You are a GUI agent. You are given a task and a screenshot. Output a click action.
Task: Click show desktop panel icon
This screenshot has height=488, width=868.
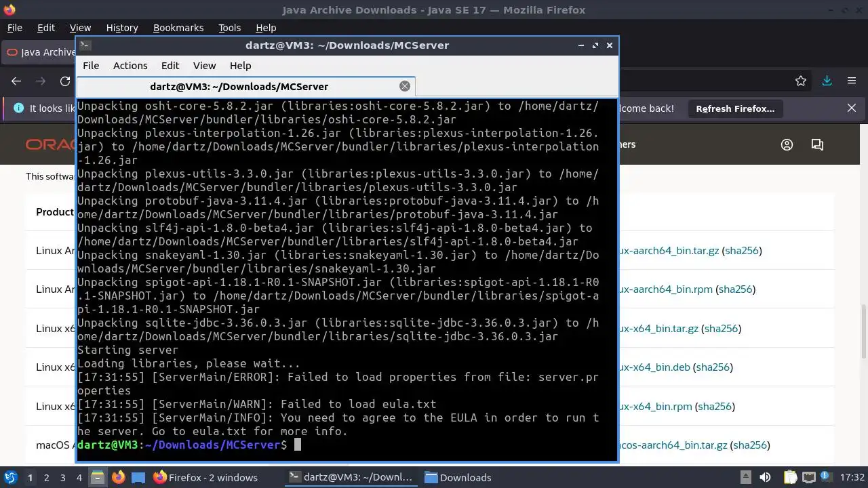click(138, 478)
